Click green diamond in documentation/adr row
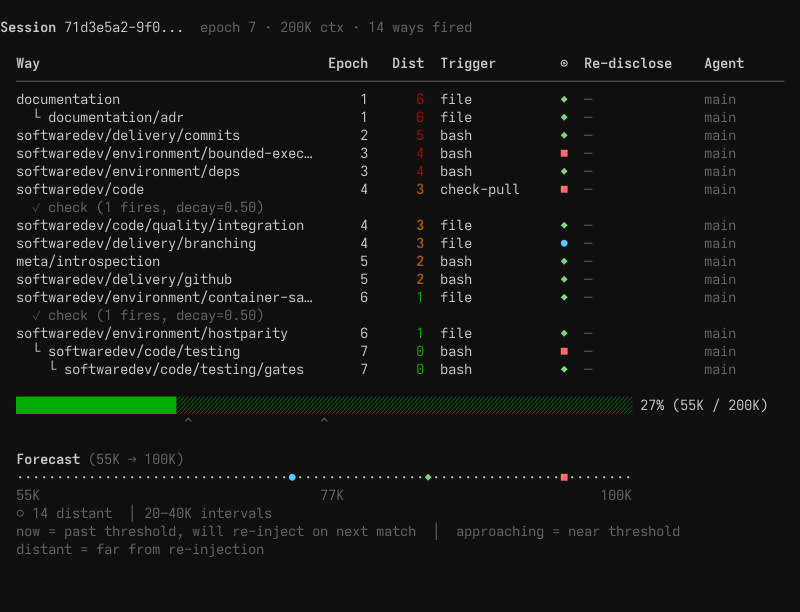800x612 pixels. tap(564, 117)
